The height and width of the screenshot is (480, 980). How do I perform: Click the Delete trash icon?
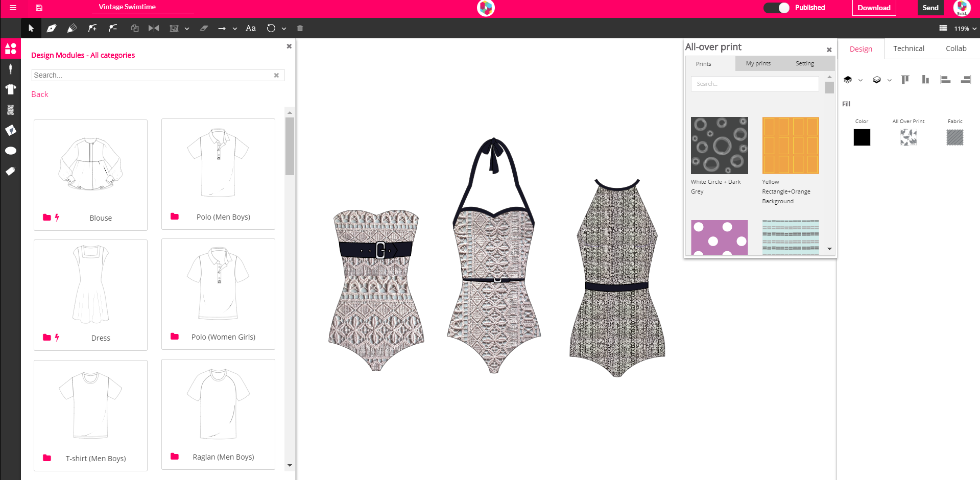pyautogui.click(x=300, y=28)
